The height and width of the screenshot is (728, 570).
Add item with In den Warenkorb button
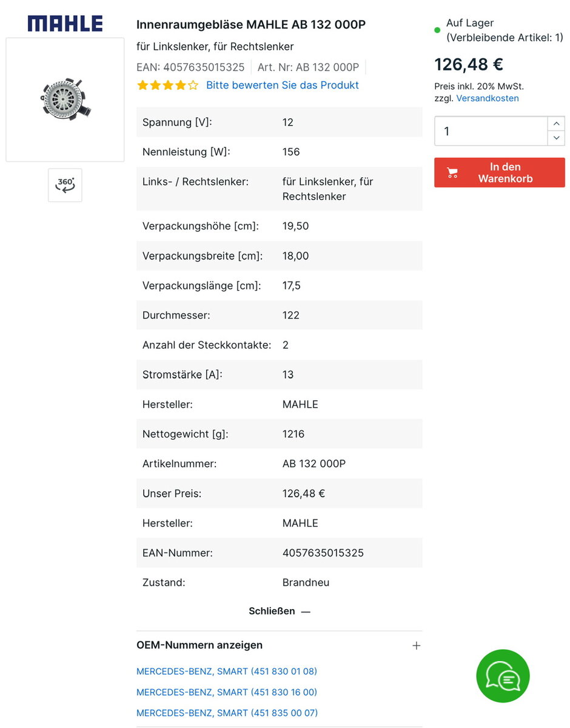tap(500, 173)
